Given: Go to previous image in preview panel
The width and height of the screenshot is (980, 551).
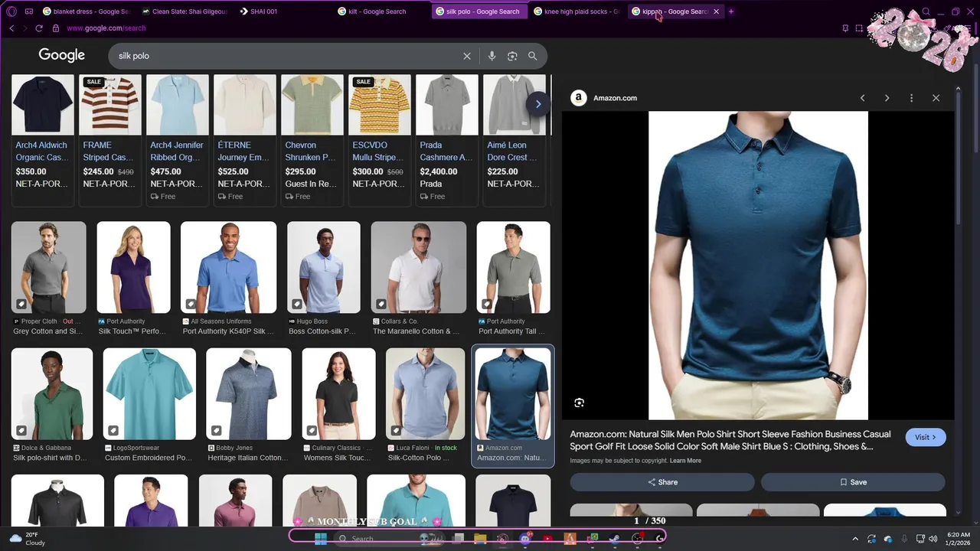Looking at the screenshot, I should click(863, 98).
